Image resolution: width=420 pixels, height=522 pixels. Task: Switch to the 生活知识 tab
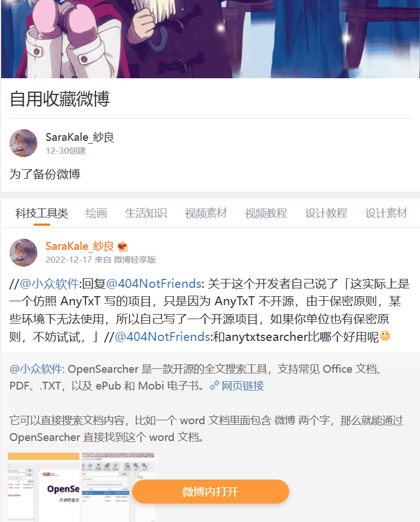pyautogui.click(x=146, y=213)
